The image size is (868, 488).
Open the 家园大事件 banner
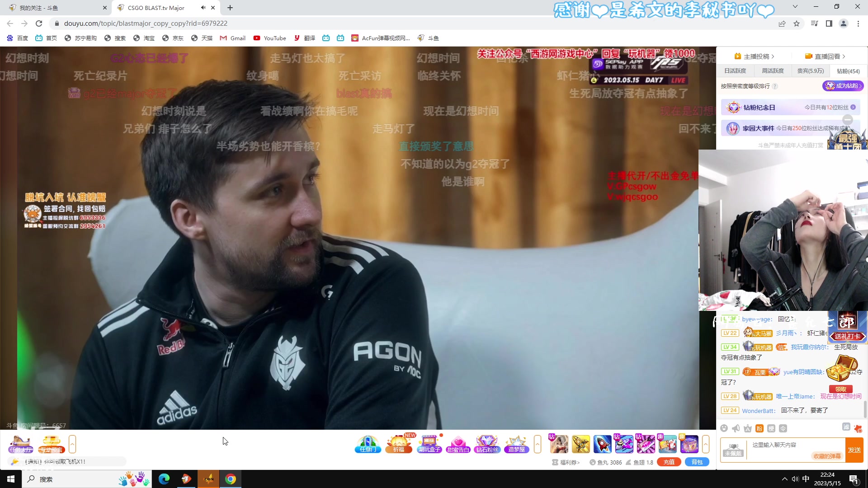790,128
